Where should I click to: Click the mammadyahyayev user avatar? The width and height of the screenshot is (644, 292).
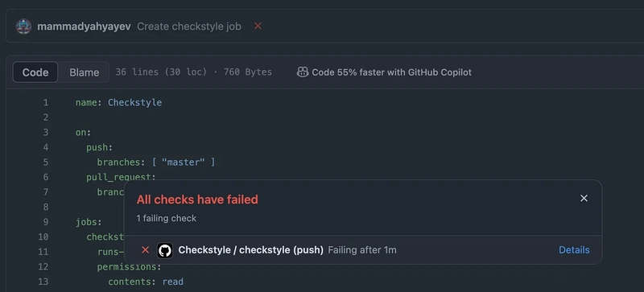pyautogui.click(x=24, y=27)
